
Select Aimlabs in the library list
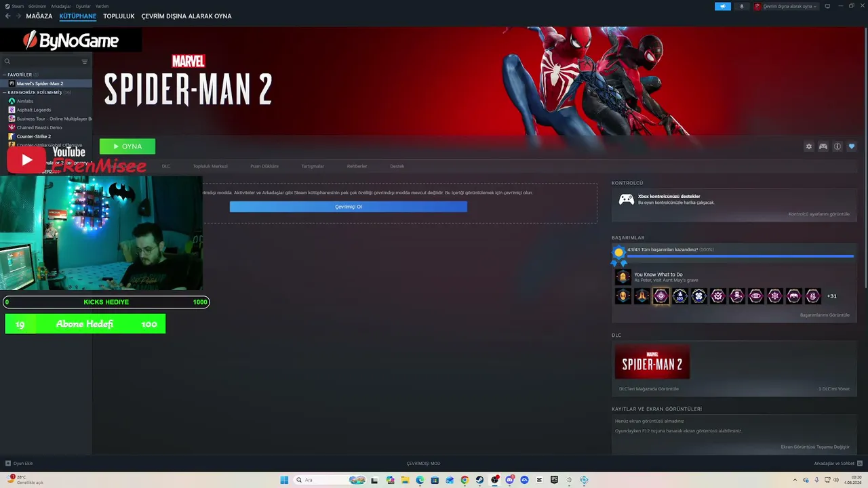[46, 101]
